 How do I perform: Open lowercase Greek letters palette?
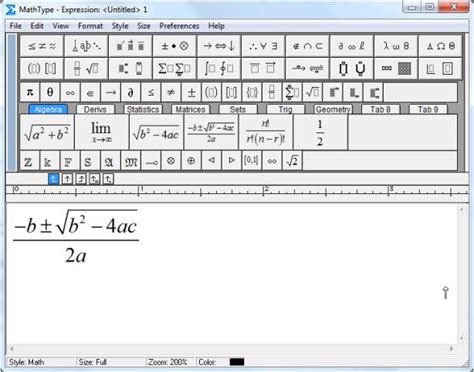(x=396, y=46)
